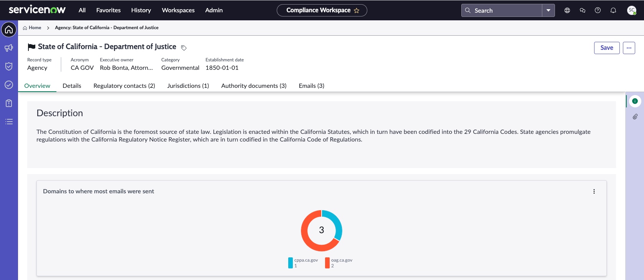Open the megaphone announcements sidebar icon
Screen dimensions: 644x280
pos(9,48)
